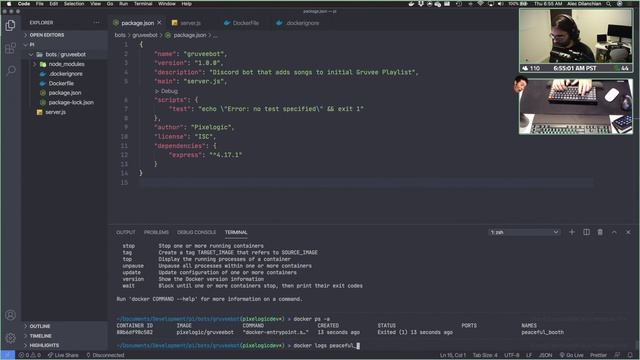Open the Go menu
This screenshot has width=640, height=360.
(110, 4)
